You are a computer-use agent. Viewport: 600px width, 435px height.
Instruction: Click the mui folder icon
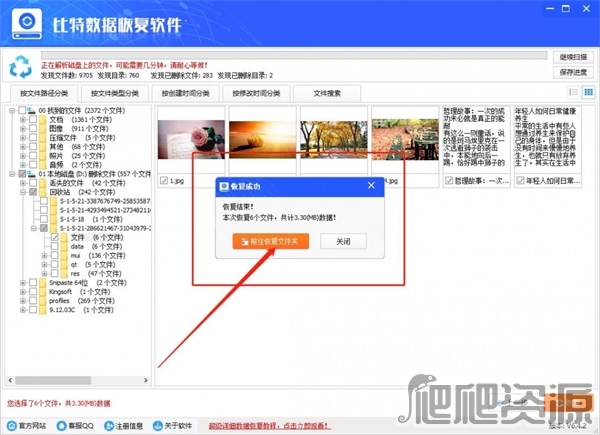[x=64, y=256]
